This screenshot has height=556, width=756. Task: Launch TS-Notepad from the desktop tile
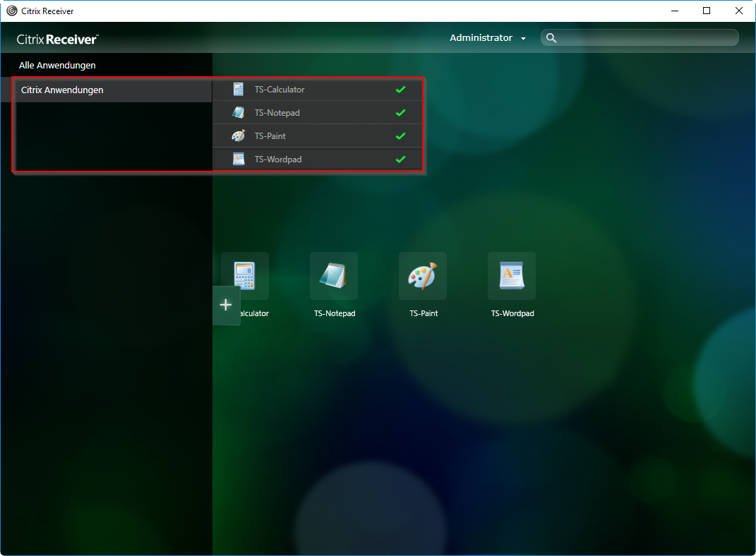pyautogui.click(x=334, y=276)
